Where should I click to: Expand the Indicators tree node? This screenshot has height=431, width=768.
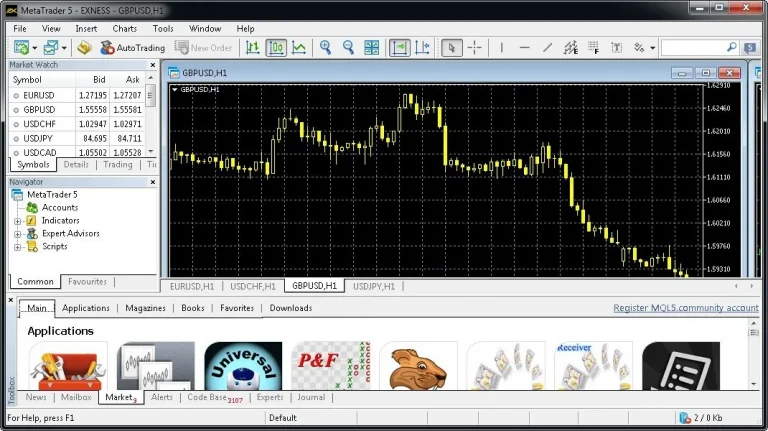point(18,221)
